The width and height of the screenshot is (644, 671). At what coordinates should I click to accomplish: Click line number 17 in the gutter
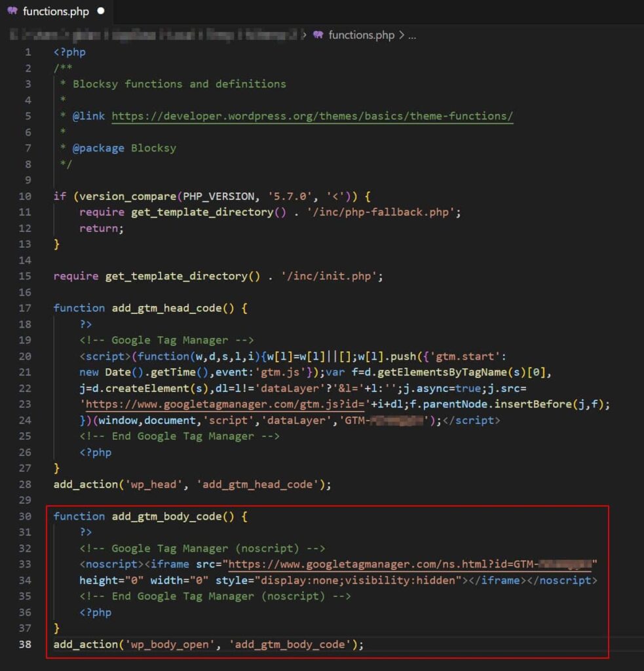(x=25, y=308)
